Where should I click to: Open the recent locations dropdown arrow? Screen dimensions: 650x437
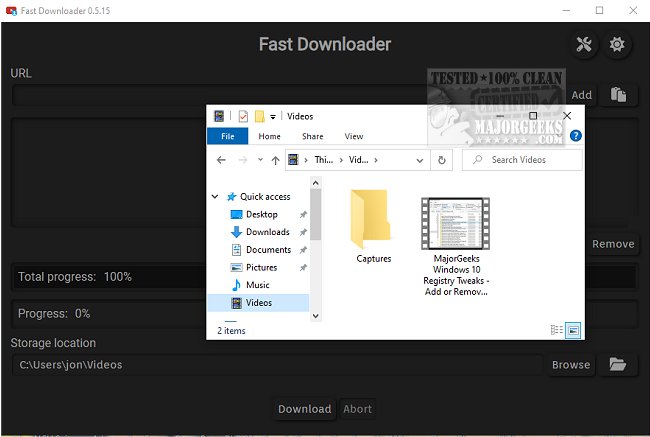pyautogui.click(x=260, y=159)
